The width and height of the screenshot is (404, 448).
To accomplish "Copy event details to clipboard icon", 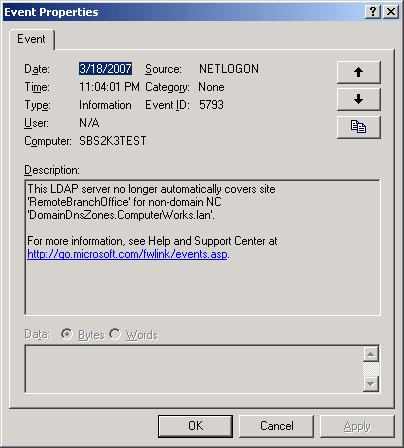I will tap(358, 127).
